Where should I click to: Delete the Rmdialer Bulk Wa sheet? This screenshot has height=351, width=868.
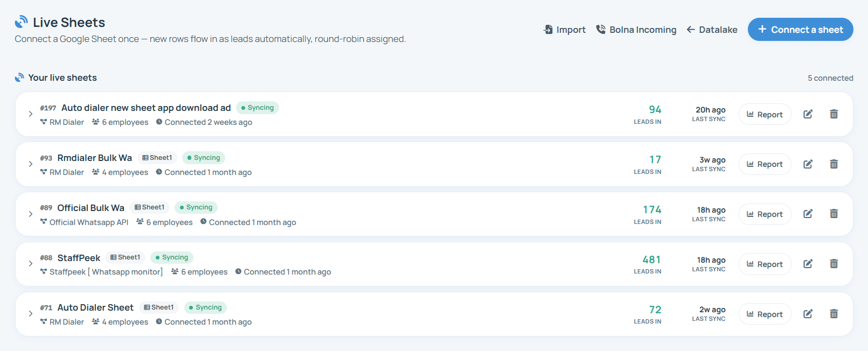834,164
